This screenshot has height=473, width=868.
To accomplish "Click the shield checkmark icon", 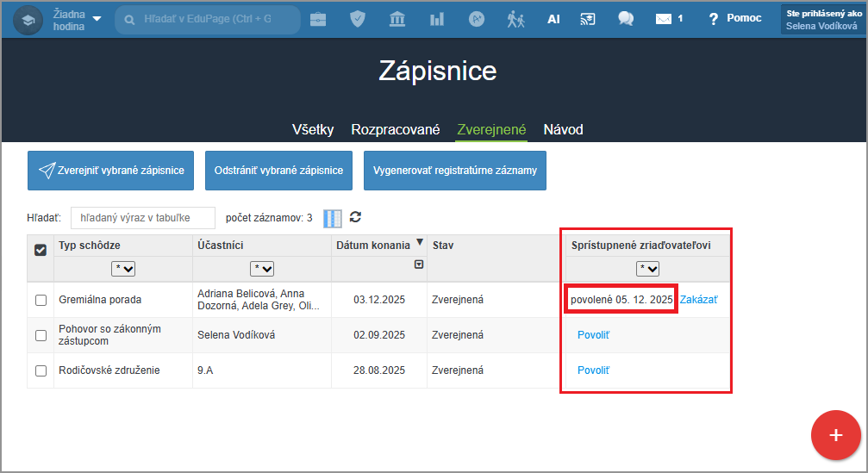I will [x=358, y=19].
